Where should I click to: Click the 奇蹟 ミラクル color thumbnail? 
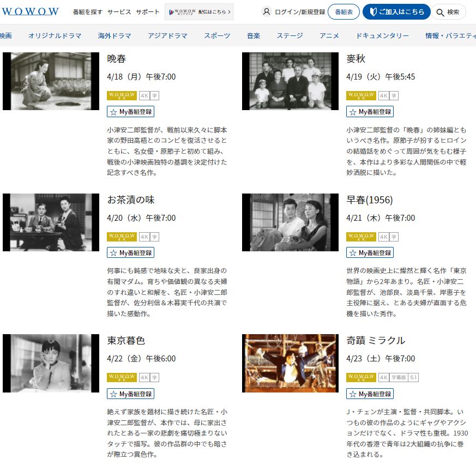coord(290,363)
